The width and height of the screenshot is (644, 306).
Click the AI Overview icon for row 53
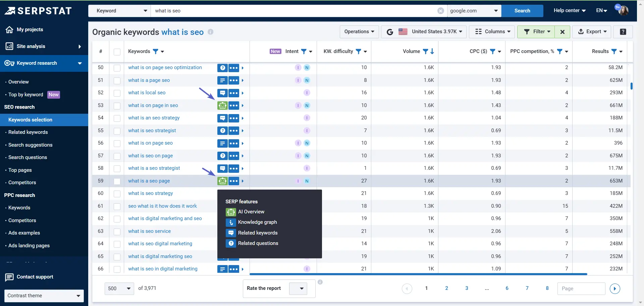[x=222, y=105]
